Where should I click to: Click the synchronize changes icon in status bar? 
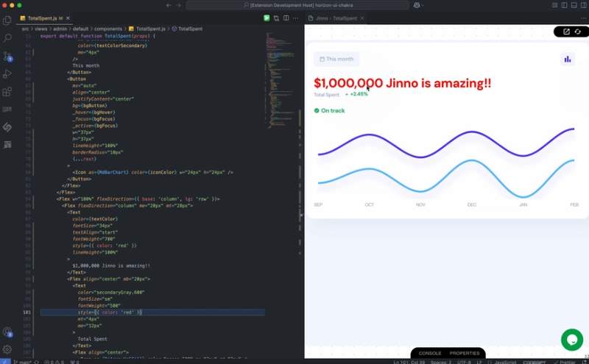pyautogui.click(x=36, y=362)
